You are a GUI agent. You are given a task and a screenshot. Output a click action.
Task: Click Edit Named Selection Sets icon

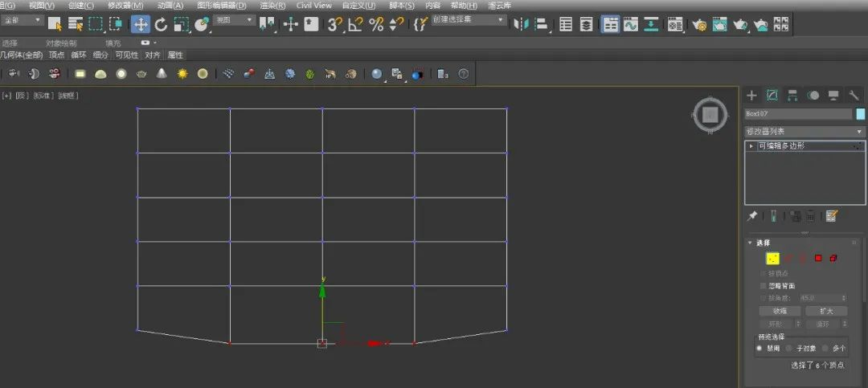click(420, 24)
